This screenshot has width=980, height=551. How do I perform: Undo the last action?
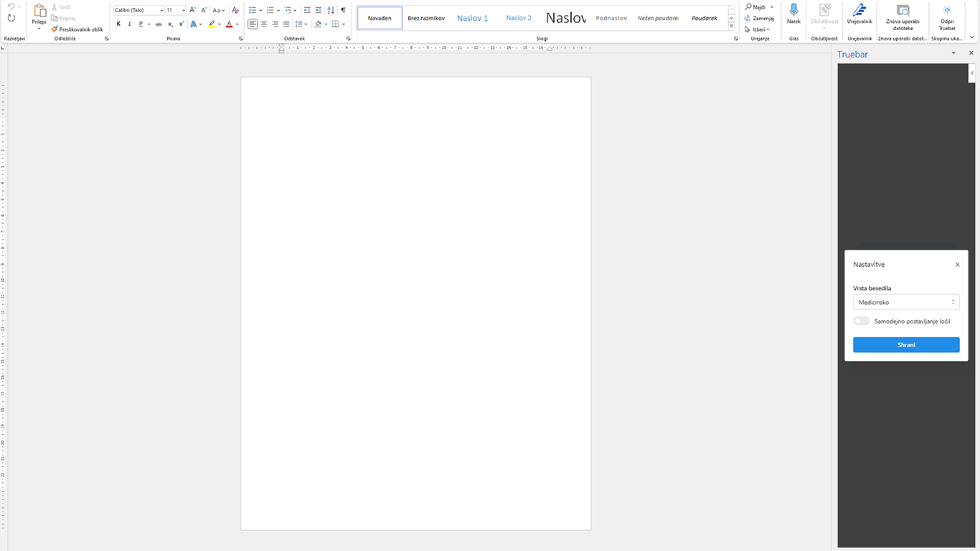[x=11, y=6]
